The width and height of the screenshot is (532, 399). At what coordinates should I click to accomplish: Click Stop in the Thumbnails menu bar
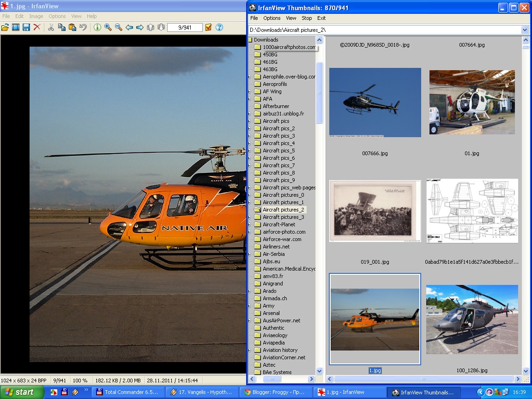tap(307, 18)
